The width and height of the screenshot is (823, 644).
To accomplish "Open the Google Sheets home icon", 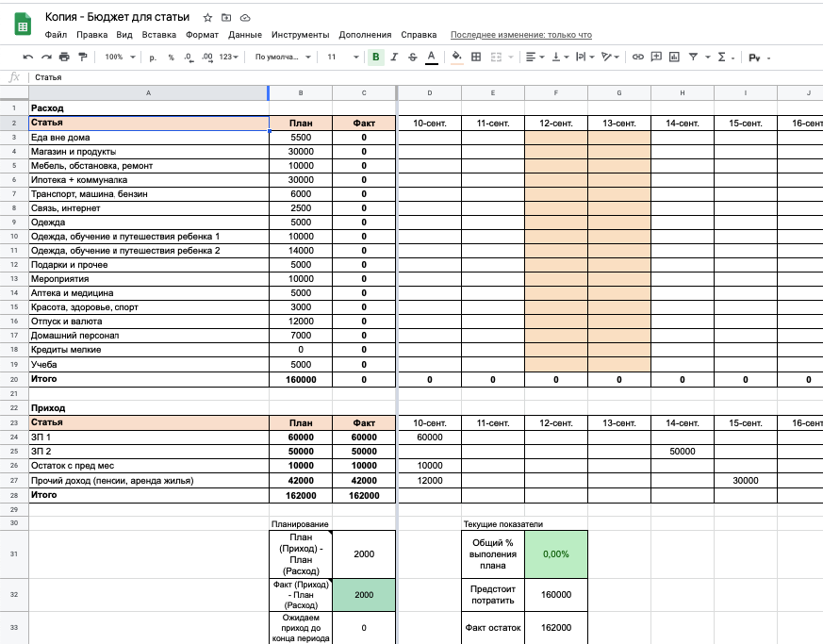I will tap(22, 25).
